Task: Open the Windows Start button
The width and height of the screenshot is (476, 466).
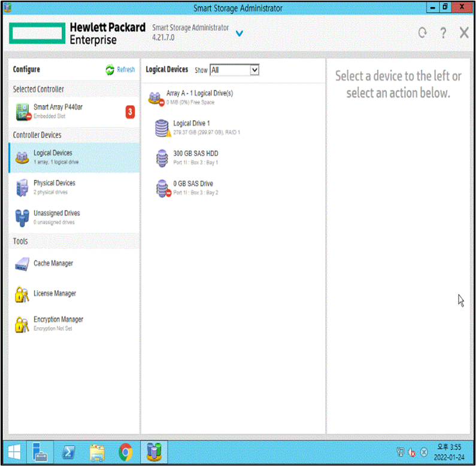Action: point(14,452)
